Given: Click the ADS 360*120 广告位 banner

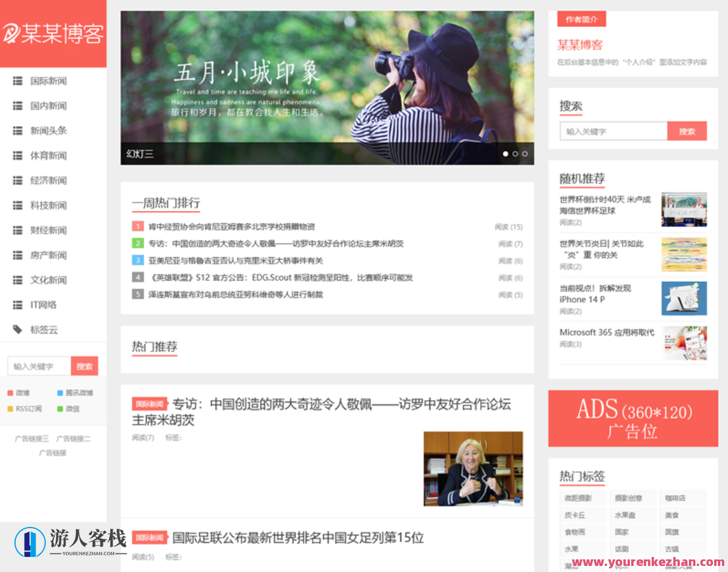Looking at the screenshot, I should pyautogui.click(x=632, y=418).
